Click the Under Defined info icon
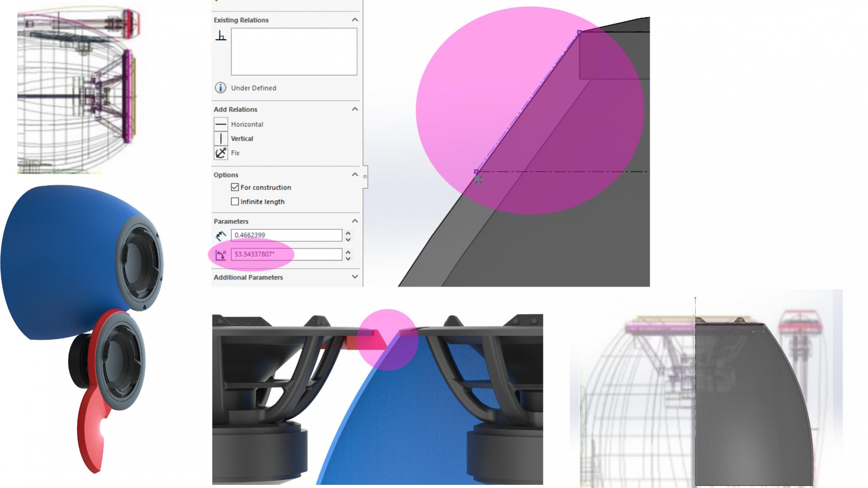 220,88
